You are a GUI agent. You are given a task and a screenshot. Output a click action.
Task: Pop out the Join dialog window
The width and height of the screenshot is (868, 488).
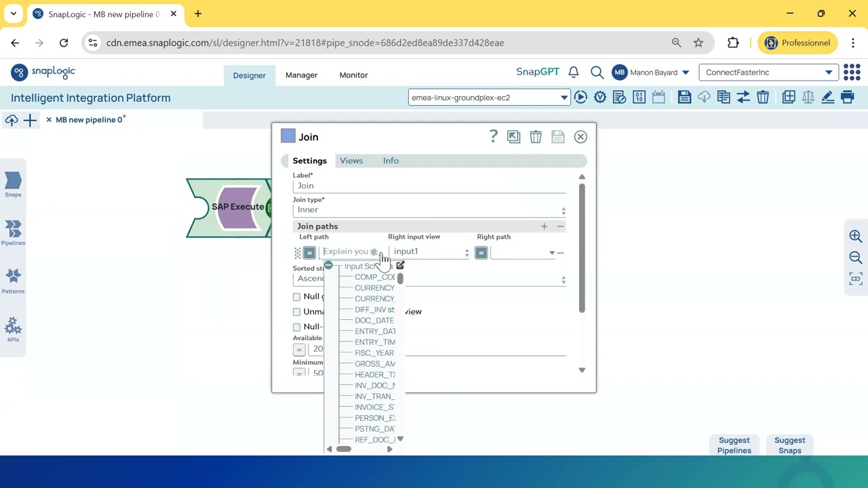coord(514,137)
